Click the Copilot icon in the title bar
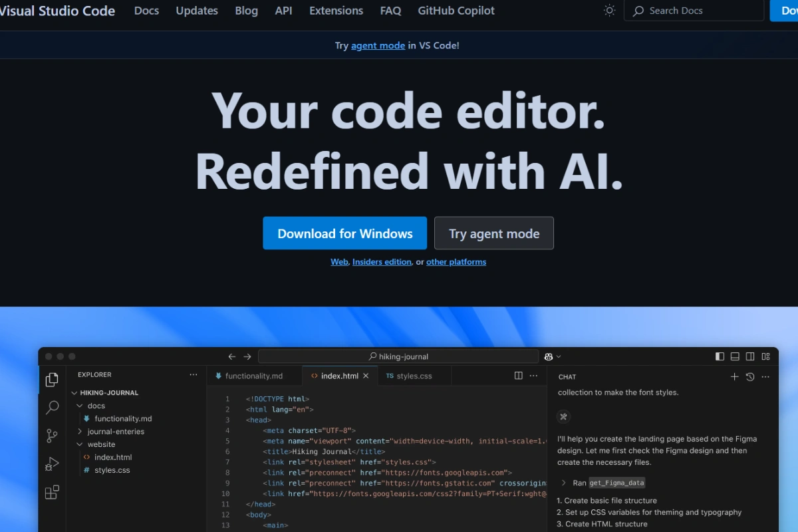 pos(549,356)
